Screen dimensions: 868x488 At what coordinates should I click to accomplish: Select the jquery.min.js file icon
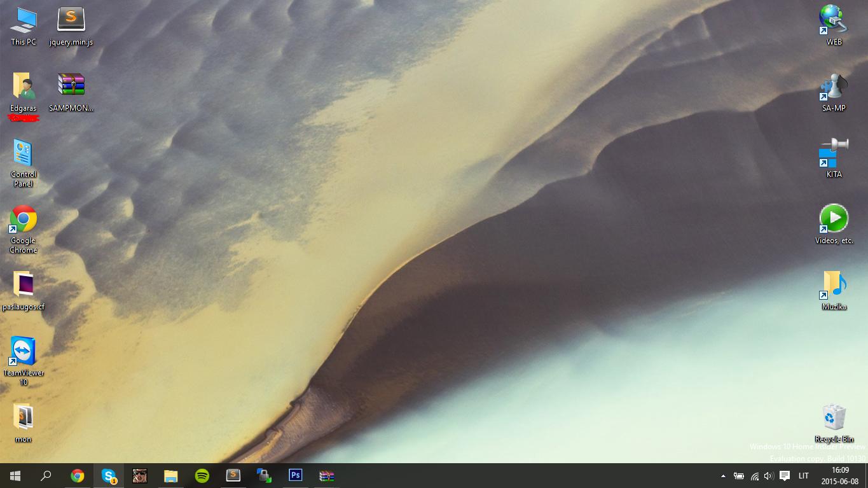point(71,27)
